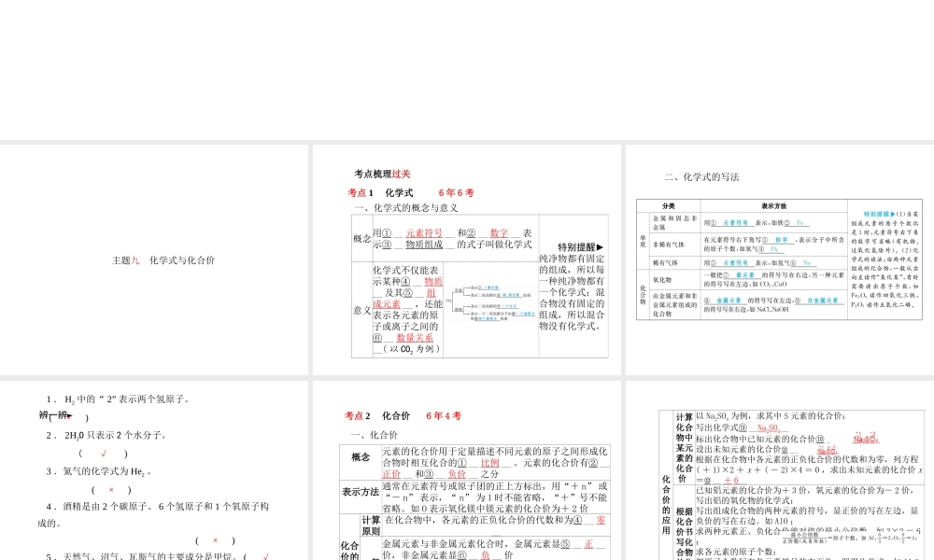Click the red text 6年4考
The height and width of the screenshot is (560, 934).
pyautogui.click(x=444, y=416)
